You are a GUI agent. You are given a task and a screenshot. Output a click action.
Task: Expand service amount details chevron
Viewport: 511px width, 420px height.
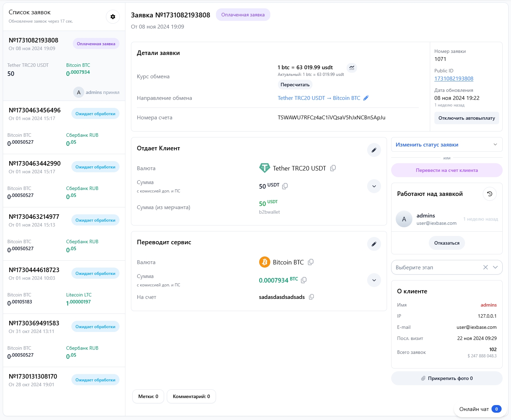(x=374, y=280)
